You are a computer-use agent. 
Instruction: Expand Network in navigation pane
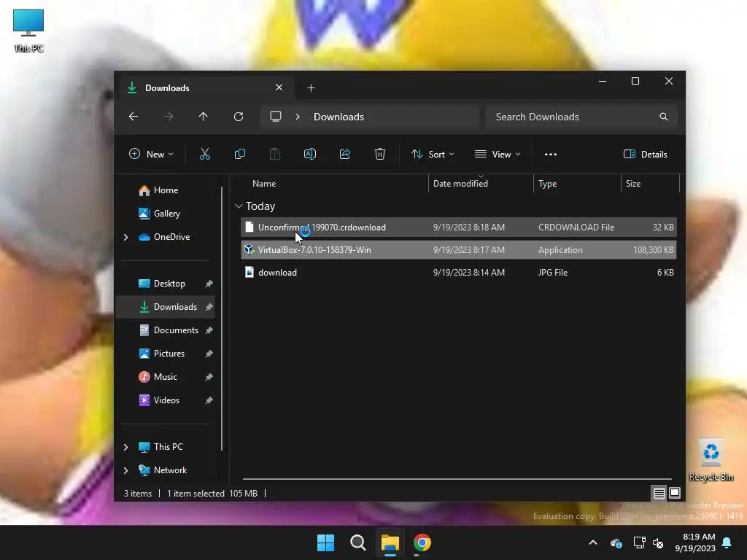[x=125, y=470]
